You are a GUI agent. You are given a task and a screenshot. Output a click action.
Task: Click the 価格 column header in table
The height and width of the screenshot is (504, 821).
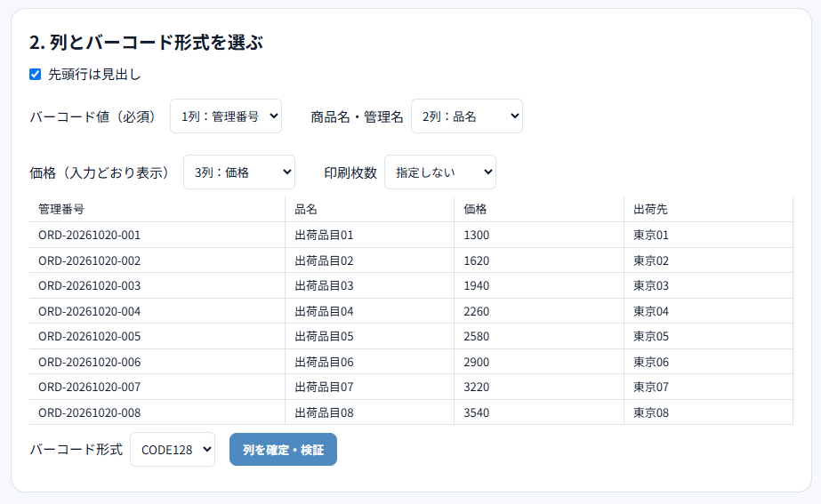(539, 210)
